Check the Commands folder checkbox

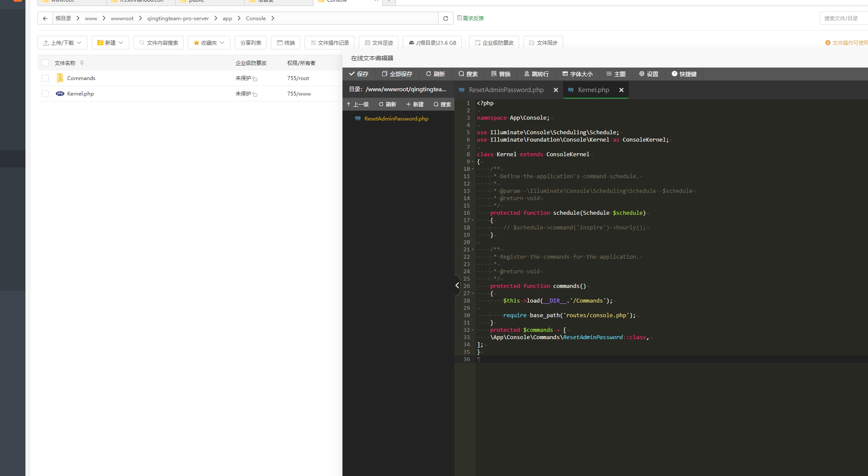[45, 78]
